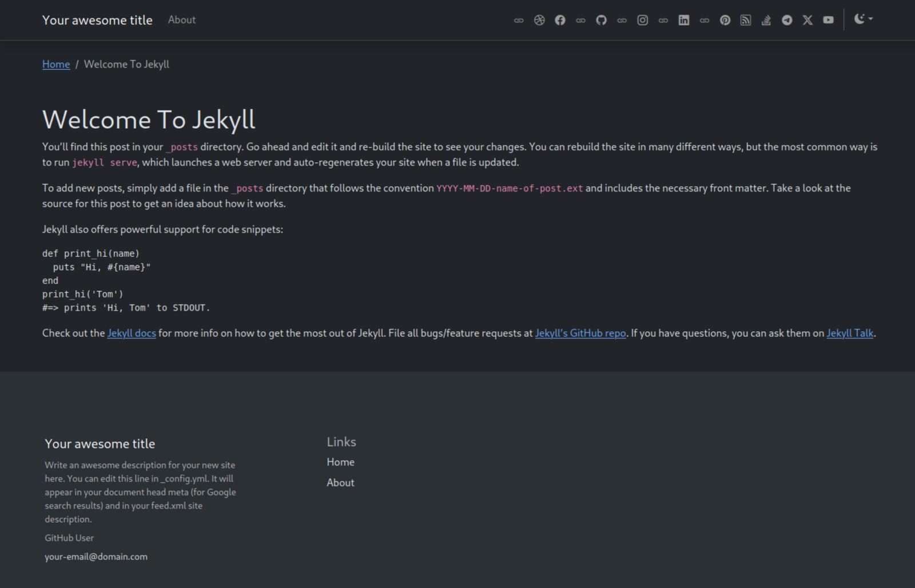
Task: Click the Pinterest icon
Action: tap(725, 19)
